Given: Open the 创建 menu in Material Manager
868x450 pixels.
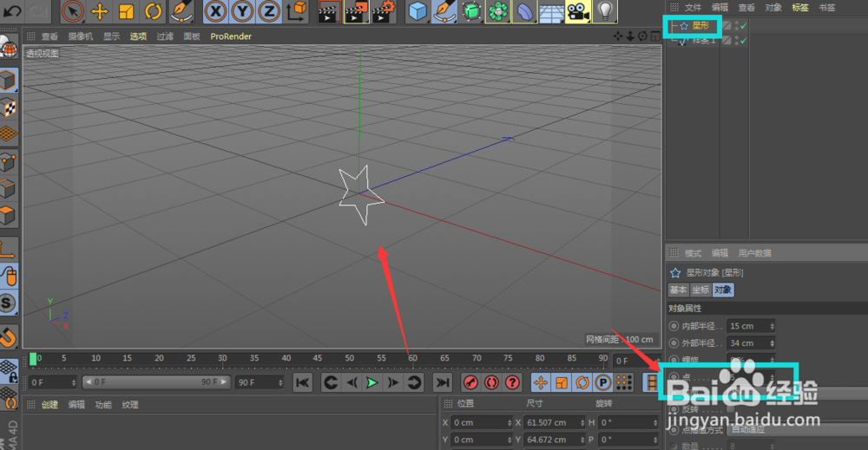Looking at the screenshot, I should coord(49,405).
